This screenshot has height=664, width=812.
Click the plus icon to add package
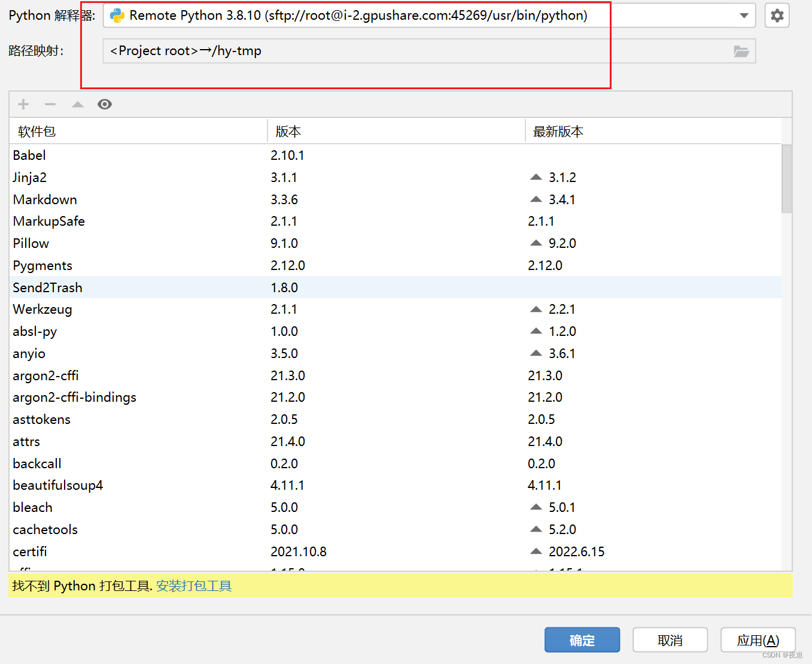pyautogui.click(x=23, y=104)
